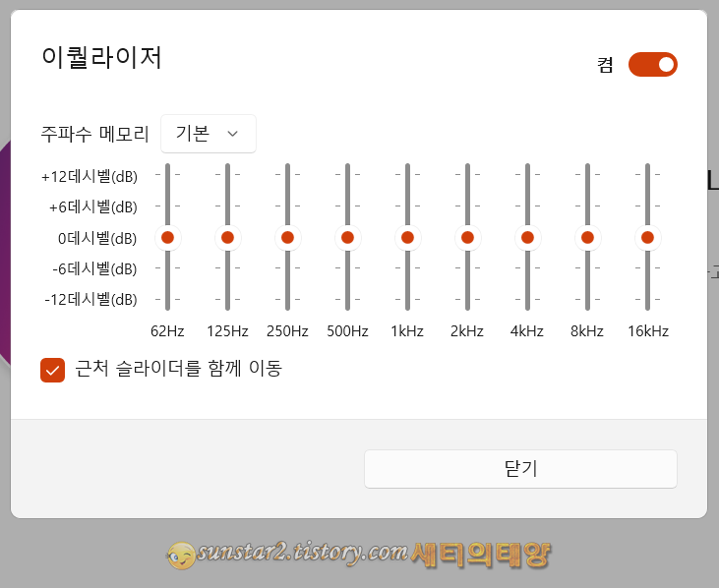Viewport: 719px width, 588px height.
Task: Click the -12데시벨(dB) scale label
Action: pos(90,300)
